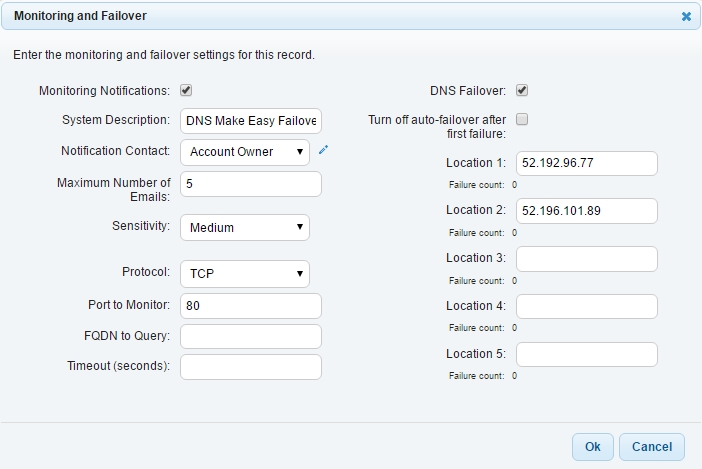Enable turn off auto-failover after first failure

point(522,119)
